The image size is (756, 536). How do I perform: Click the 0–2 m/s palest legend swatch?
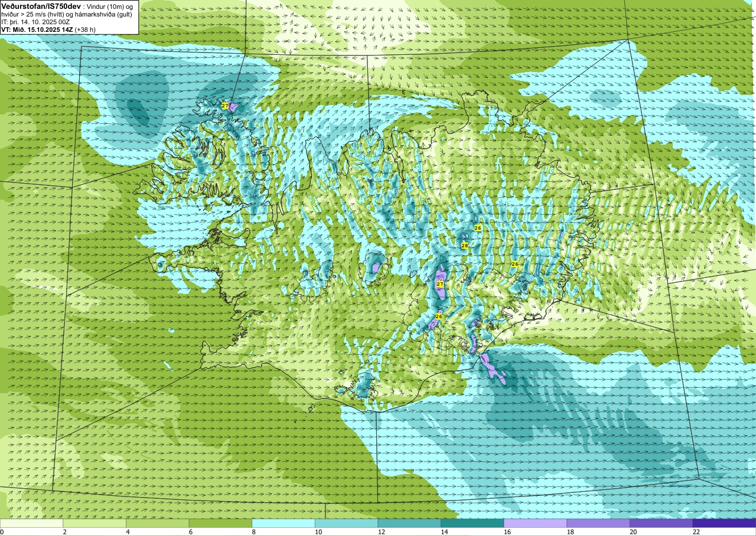(x=31, y=523)
